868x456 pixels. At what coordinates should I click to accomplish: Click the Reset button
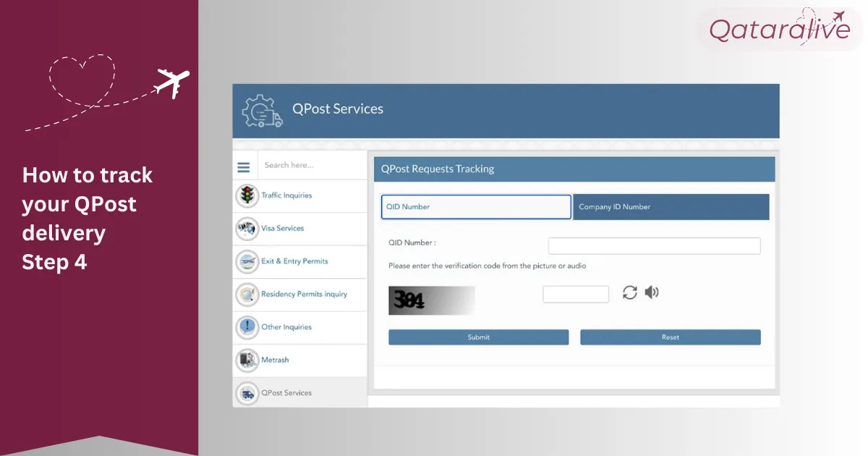tap(671, 337)
